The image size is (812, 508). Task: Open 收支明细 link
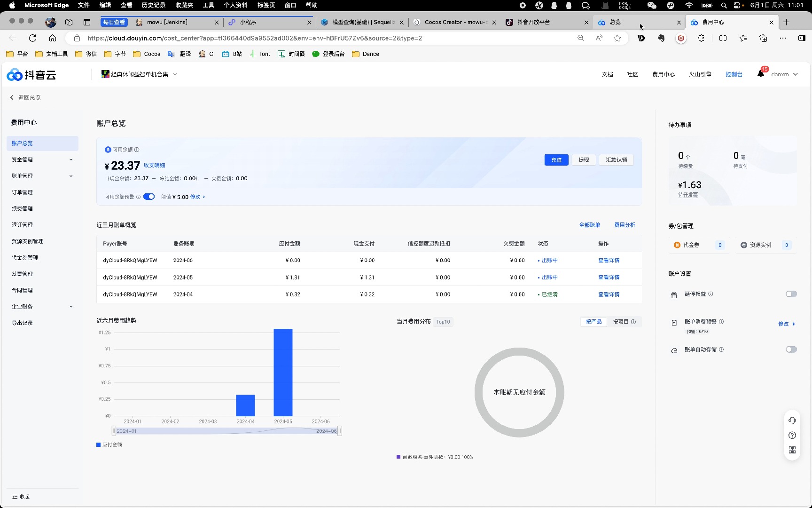[154, 165]
